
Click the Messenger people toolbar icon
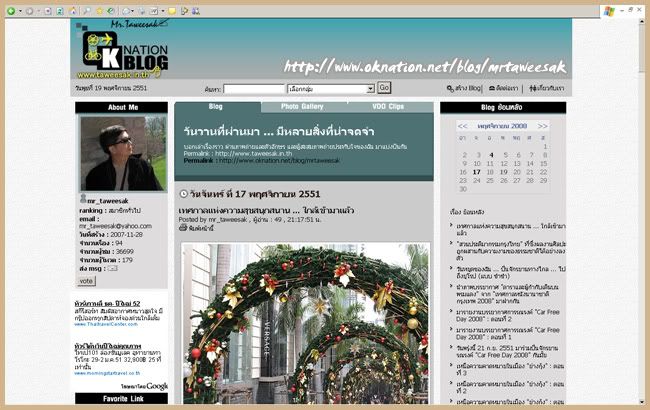(x=196, y=11)
